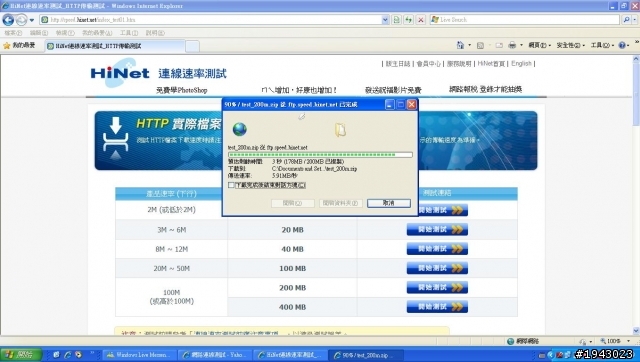Click the download progress bar in dialog
The image size is (640, 362).
pyautogui.click(x=320, y=155)
